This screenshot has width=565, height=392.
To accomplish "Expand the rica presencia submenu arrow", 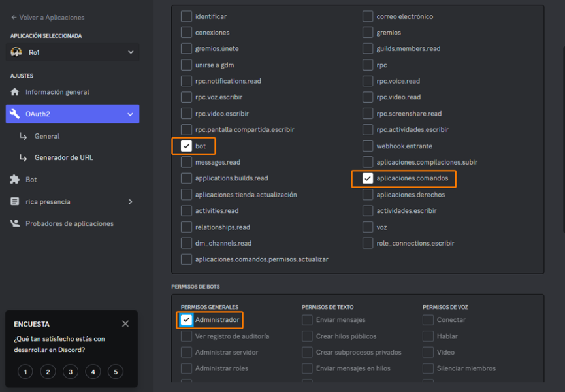I will pos(131,202).
